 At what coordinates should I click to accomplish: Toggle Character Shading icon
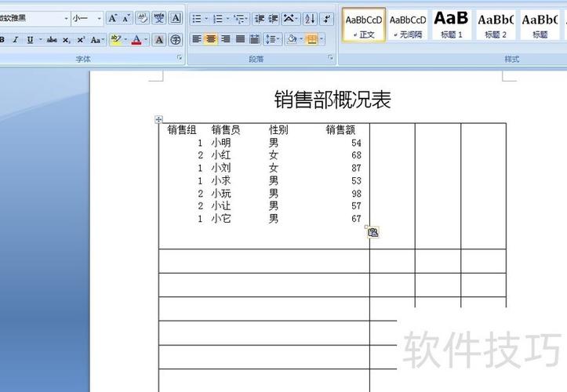[x=159, y=40]
